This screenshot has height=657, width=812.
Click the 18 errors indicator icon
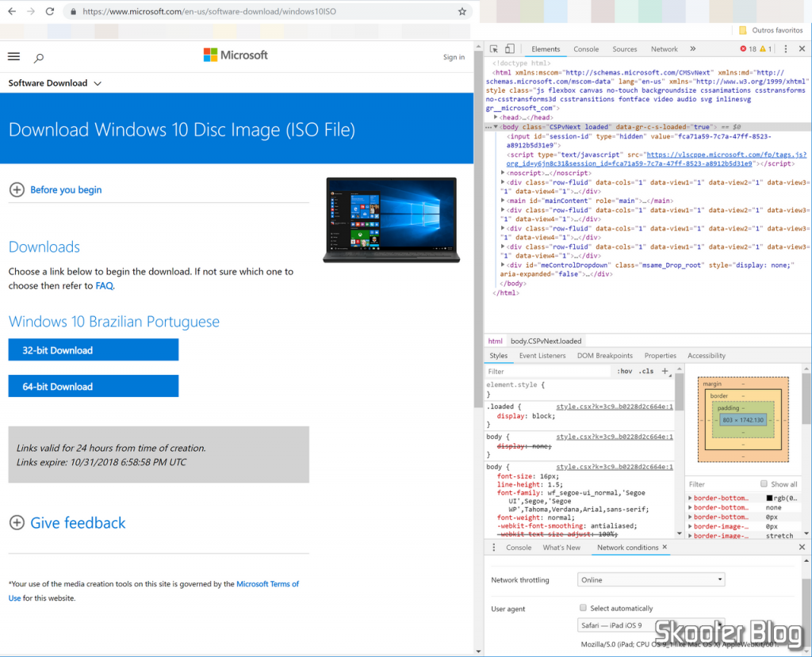coord(745,48)
